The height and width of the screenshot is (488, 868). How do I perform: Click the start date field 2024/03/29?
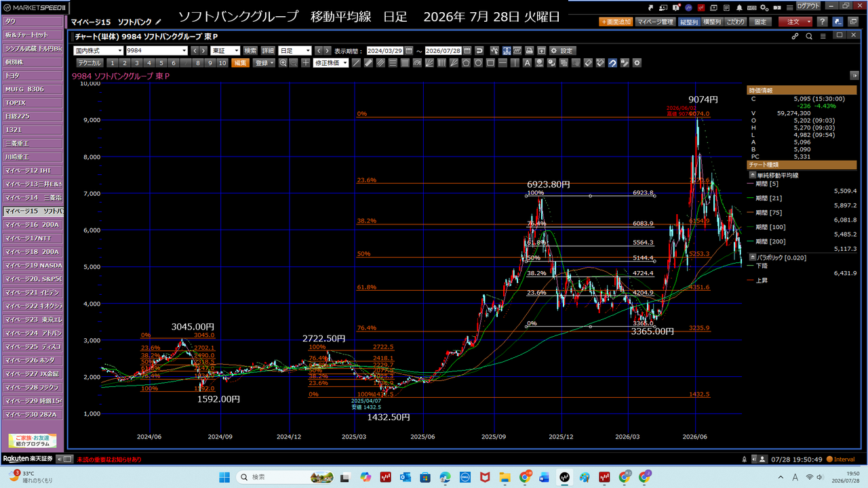[385, 51]
